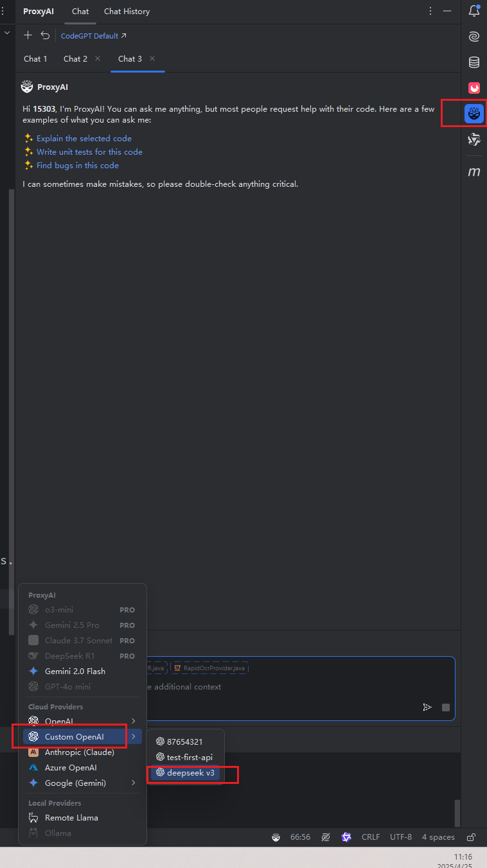Viewport: 487px width, 868px height.
Task: Click the ProxyAI panel title
Action: pos(39,11)
